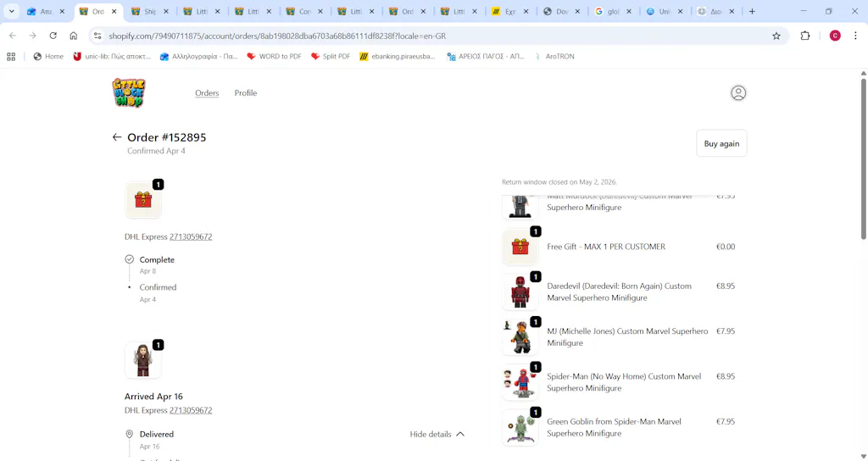Open Chrome three-dot menu
868x461 pixels.
[855, 36]
